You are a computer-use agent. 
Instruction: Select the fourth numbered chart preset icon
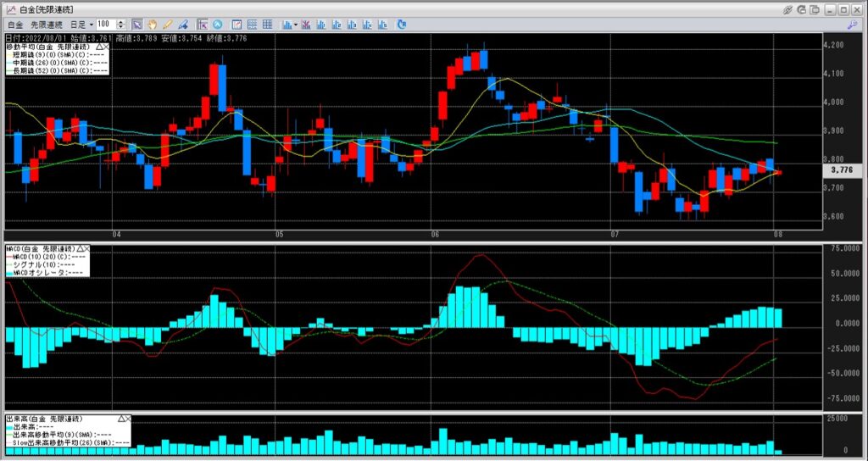pos(367,25)
